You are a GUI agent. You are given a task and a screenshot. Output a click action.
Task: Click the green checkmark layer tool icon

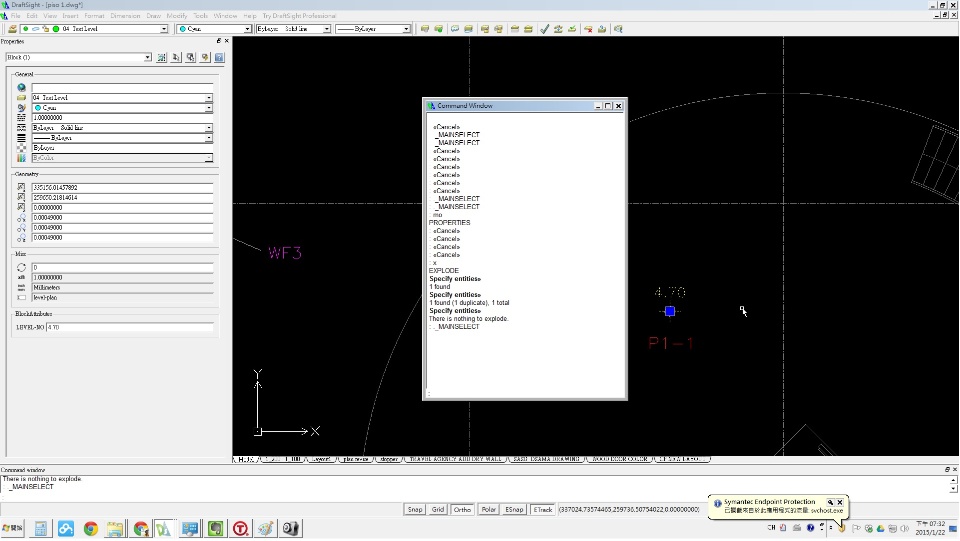(x=544, y=29)
